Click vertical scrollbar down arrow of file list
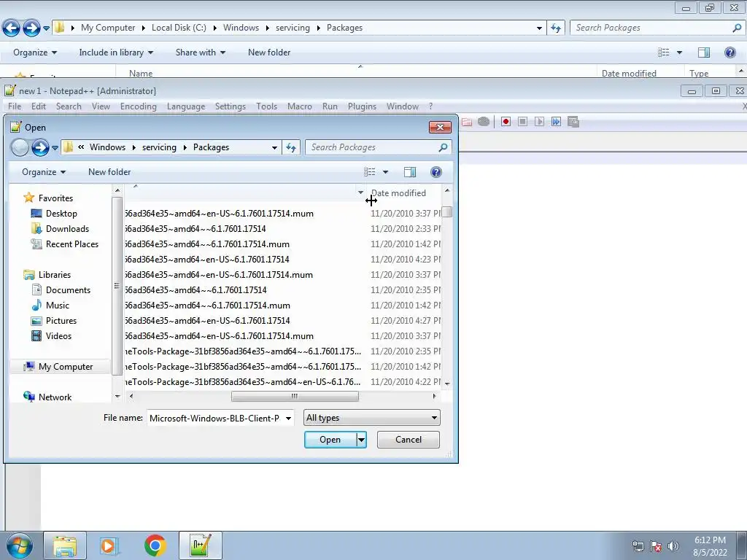The image size is (747, 560). tap(447, 384)
